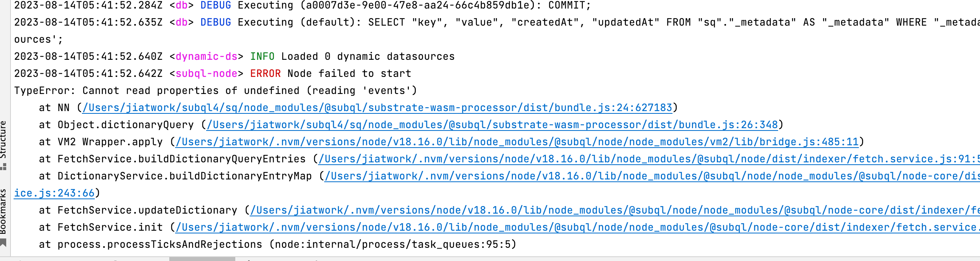Click the Loaded 0 dynamic datasources message
Screen dimensions: 980x261
[368, 56]
